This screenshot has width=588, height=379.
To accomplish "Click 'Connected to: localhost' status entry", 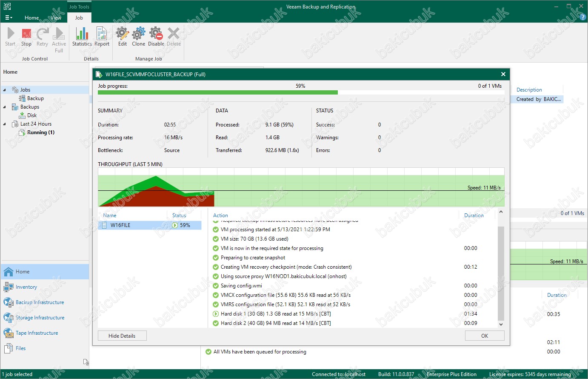I will (x=338, y=374).
